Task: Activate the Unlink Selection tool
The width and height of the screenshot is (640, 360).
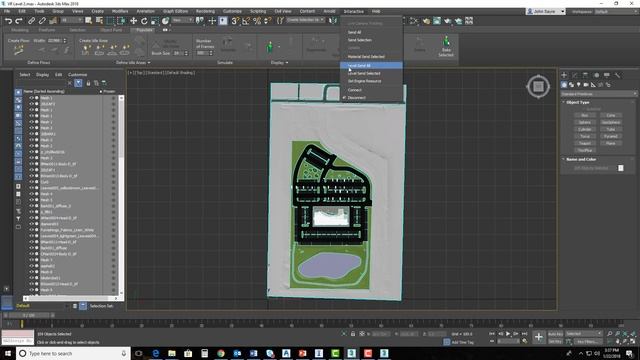Action: click(42, 21)
